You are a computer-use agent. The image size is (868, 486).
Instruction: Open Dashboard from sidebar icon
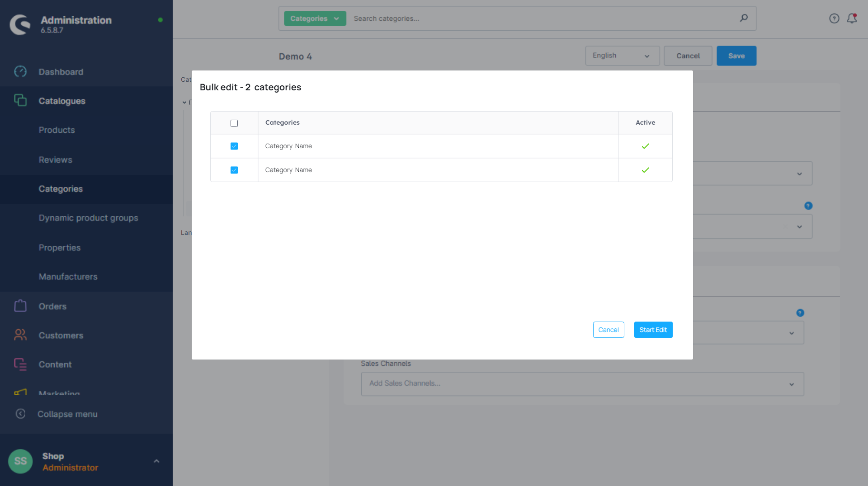[x=20, y=71]
